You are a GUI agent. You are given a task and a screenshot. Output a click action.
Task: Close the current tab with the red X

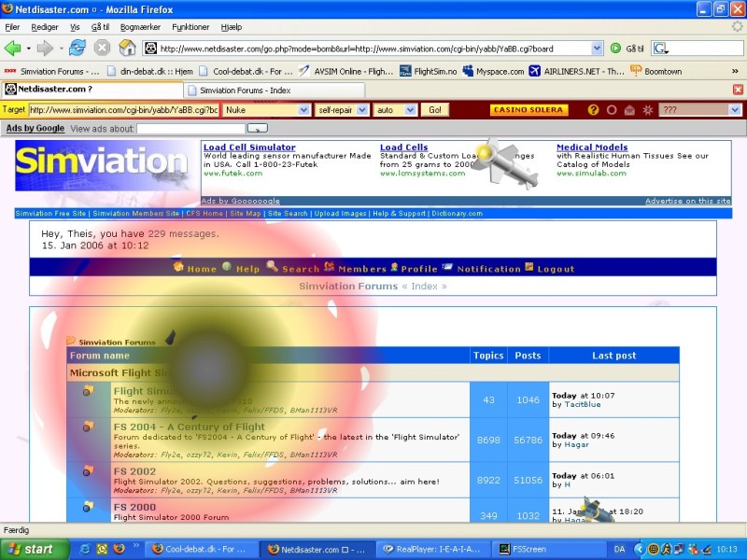coord(738,90)
